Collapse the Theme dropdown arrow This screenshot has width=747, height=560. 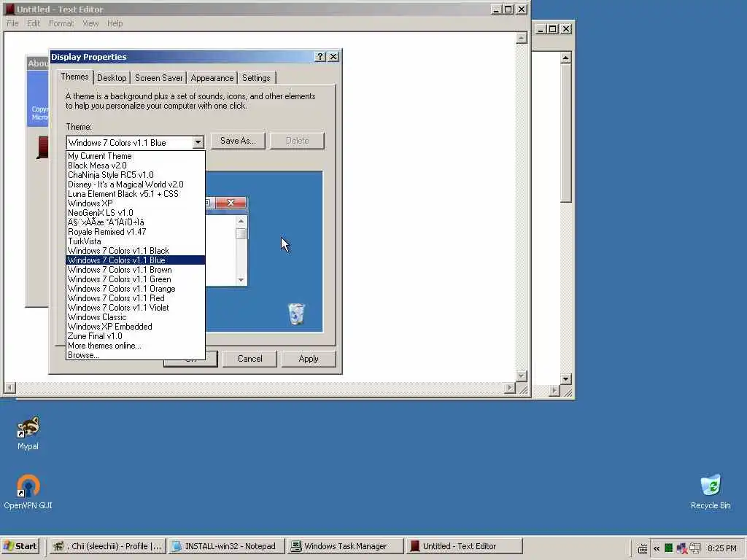click(198, 142)
